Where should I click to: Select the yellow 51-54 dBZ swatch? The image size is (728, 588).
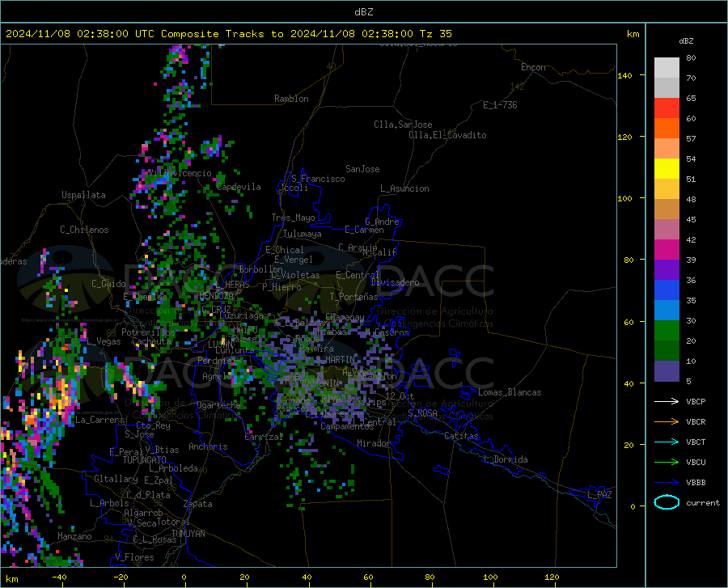pyautogui.click(x=667, y=168)
